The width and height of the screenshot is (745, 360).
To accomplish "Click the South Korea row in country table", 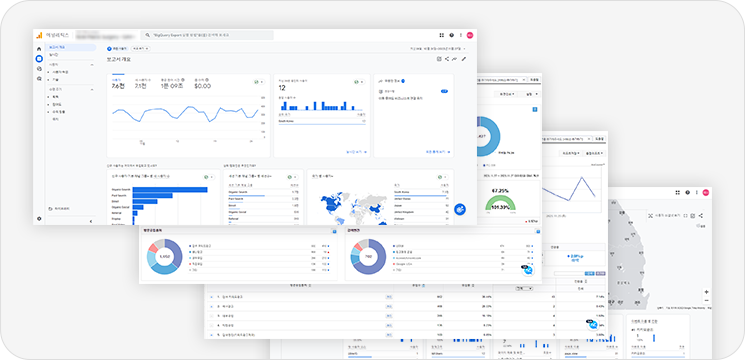I will (x=421, y=192).
